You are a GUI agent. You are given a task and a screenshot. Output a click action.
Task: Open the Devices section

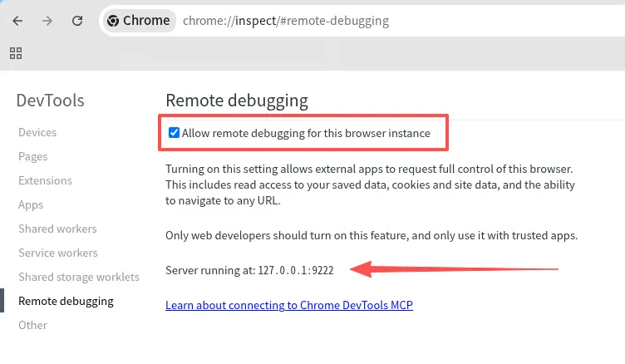(37, 132)
